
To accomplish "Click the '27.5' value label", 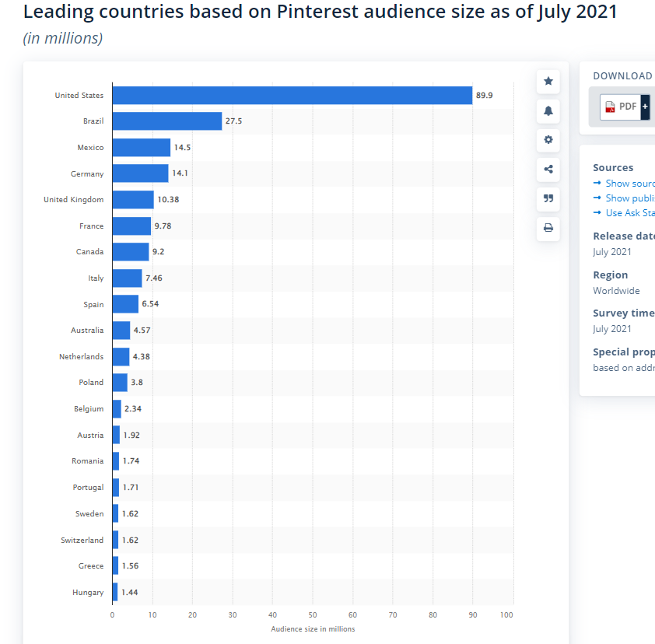I will click(233, 121).
